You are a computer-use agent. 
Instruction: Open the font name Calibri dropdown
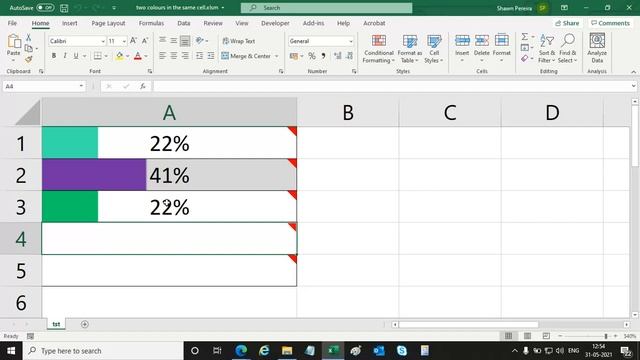pos(103,41)
